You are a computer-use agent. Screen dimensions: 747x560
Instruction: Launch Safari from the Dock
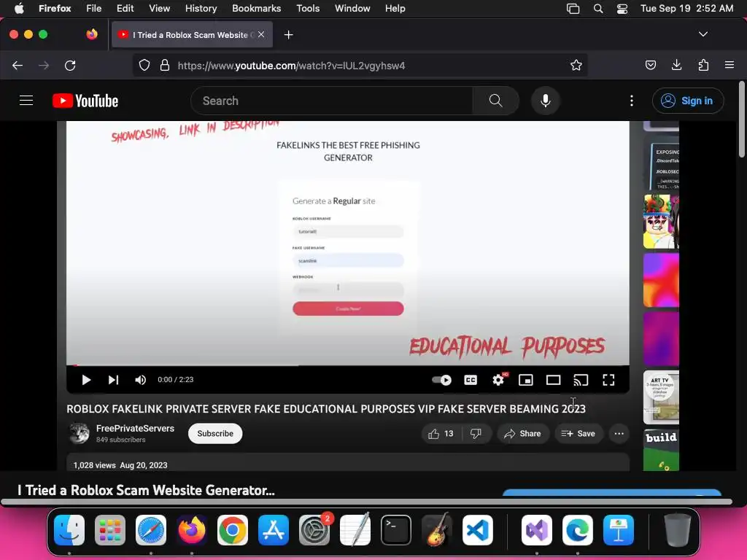151,530
